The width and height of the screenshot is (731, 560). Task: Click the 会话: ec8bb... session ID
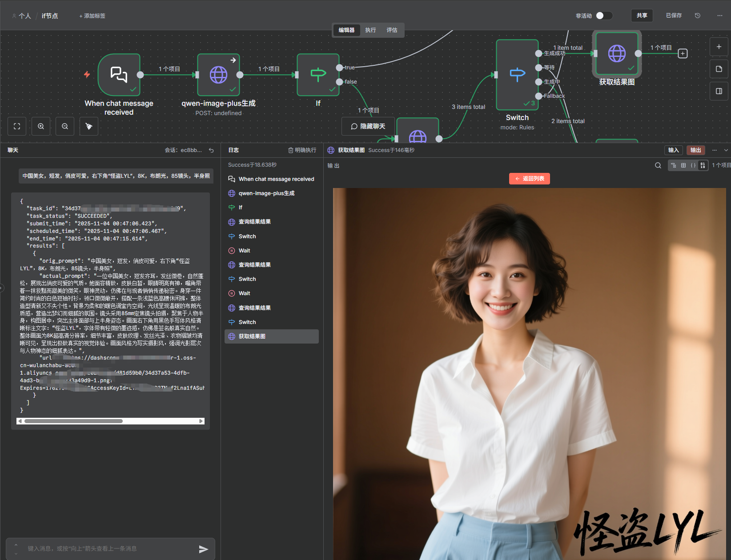click(183, 150)
